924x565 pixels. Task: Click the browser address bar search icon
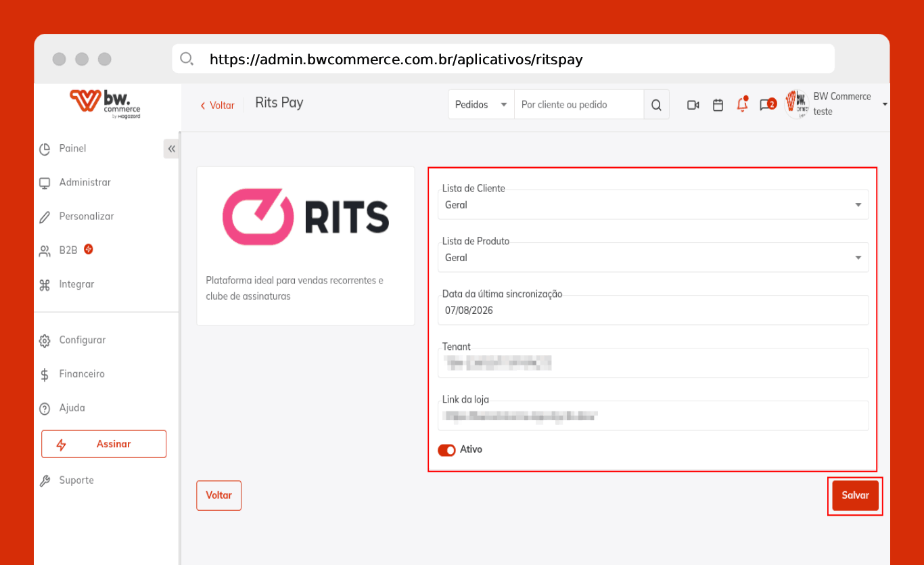187,59
